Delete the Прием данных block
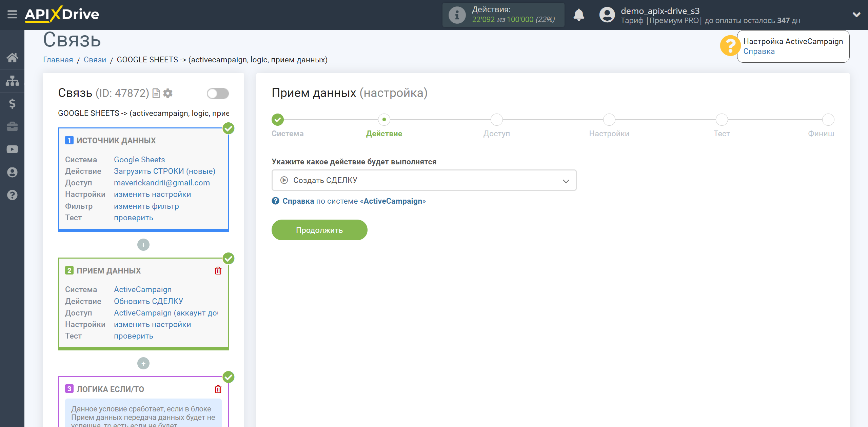868x427 pixels. (x=218, y=270)
